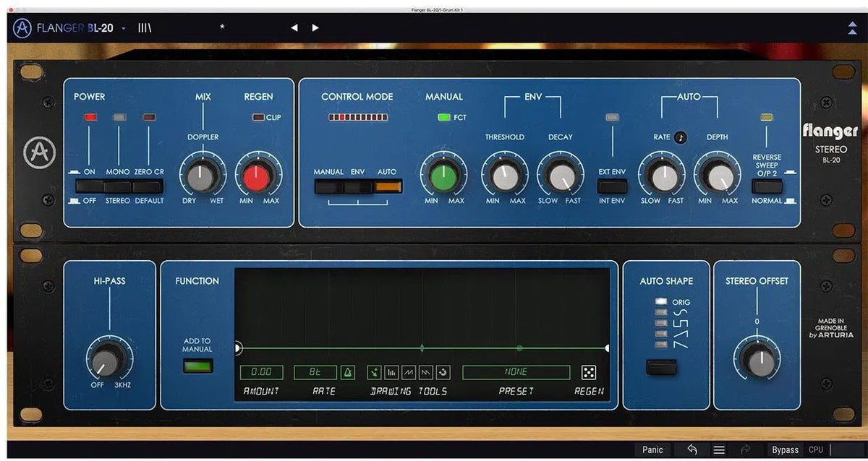
Task: Open the preset browser library icon
Action: click(x=145, y=27)
